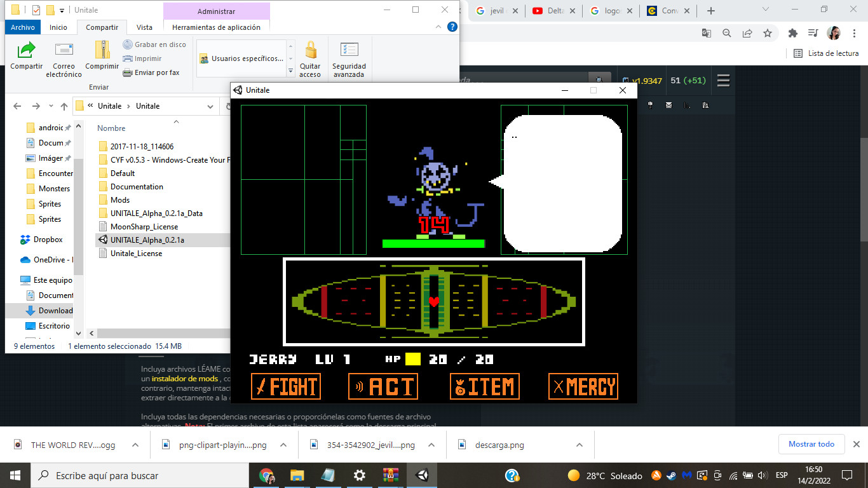Click the navigation pane vertical scrollbar
Viewport: 868px width, 488px height.
point(79,216)
